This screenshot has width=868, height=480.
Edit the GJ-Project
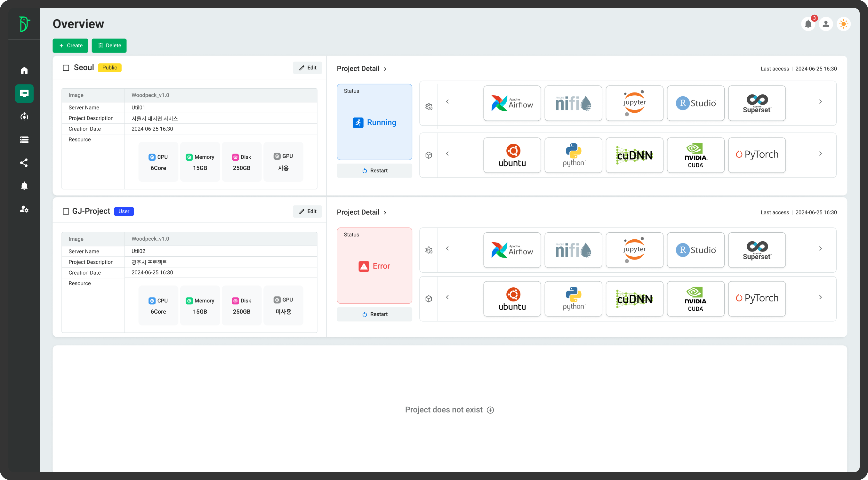tap(307, 211)
